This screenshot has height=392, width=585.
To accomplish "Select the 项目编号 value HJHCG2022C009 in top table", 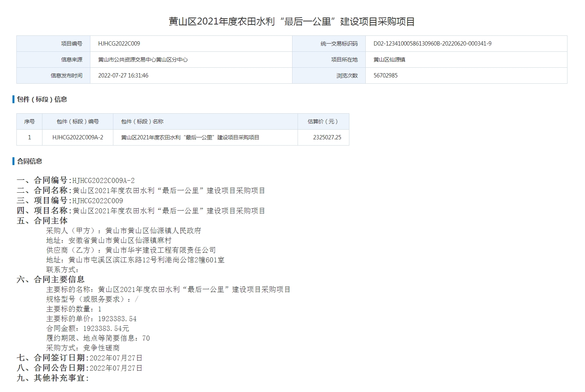I will pyautogui.click(x=119, y=44).
